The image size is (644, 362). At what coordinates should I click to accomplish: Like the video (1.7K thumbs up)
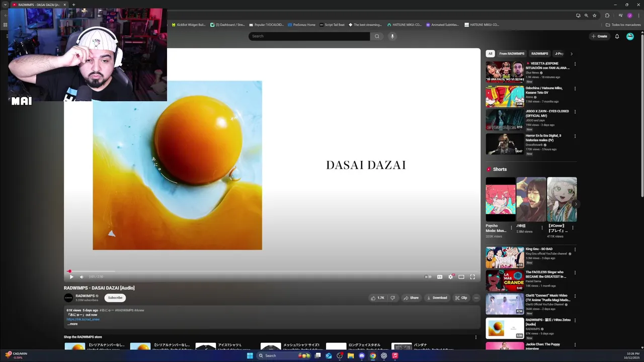pyautogui.click(x=378, y=298)
